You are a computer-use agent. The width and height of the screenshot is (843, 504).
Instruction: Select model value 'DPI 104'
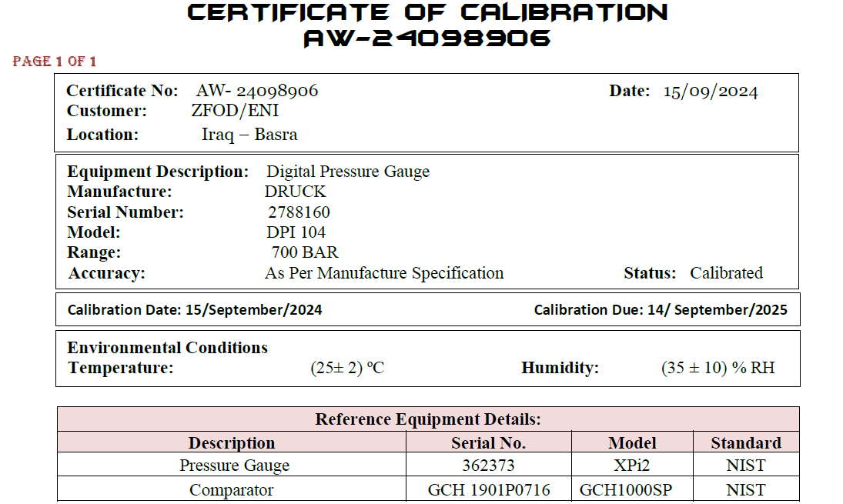[x=296, y=232]
